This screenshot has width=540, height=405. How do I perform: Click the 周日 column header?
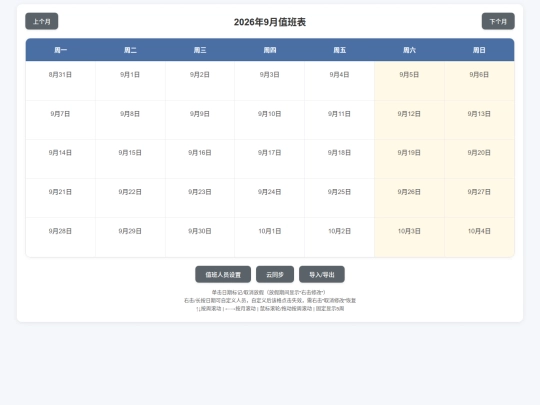(479, 50)
